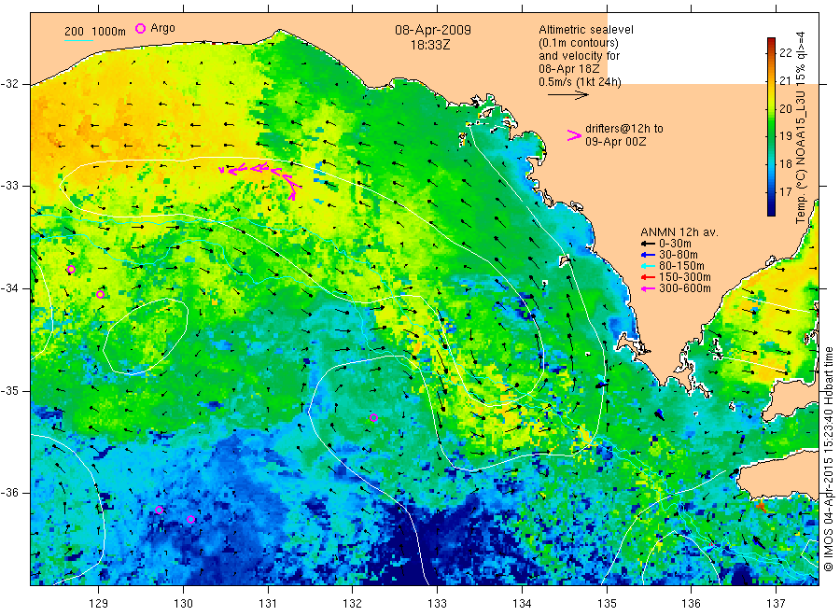The width and height of the screenshot is (840, 616).
Task: Click the Argo float marker near 130.1E 36.3S
Action: point(190,520)
